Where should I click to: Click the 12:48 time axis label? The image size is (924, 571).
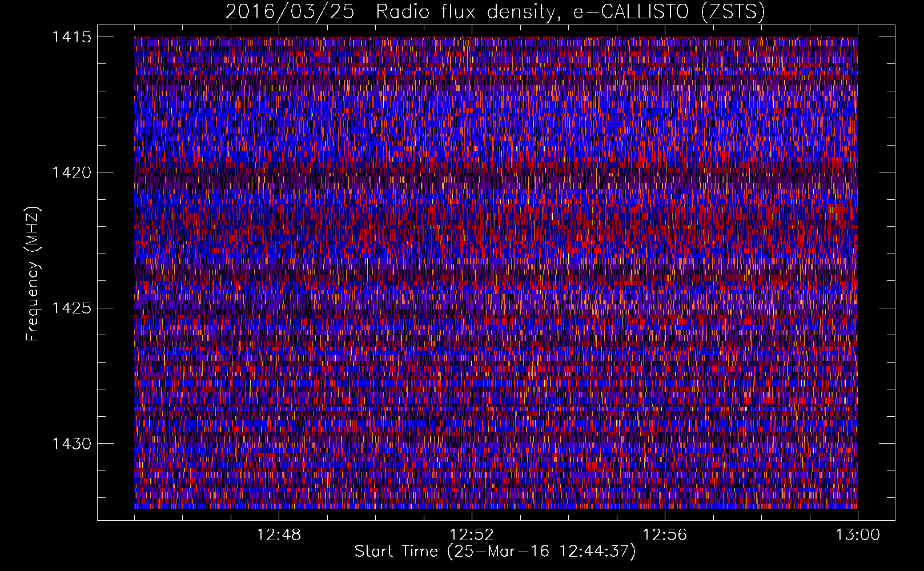click(279, 535)
